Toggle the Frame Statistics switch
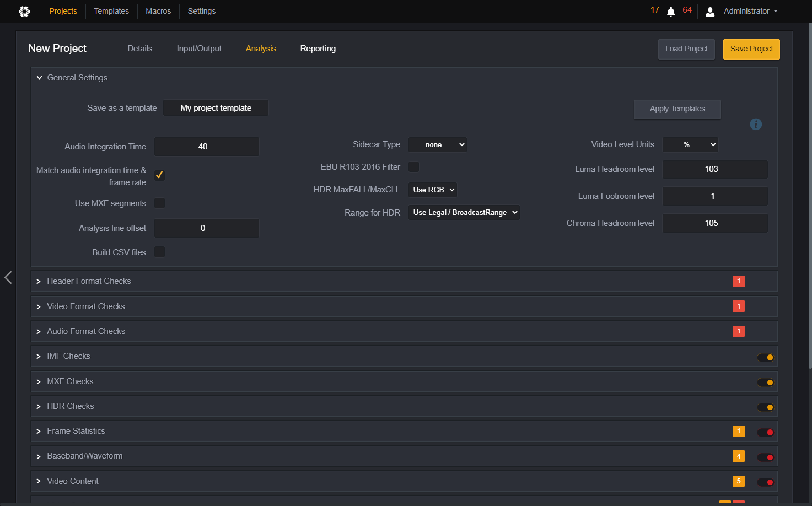812x506 pixels. [766, 433]
